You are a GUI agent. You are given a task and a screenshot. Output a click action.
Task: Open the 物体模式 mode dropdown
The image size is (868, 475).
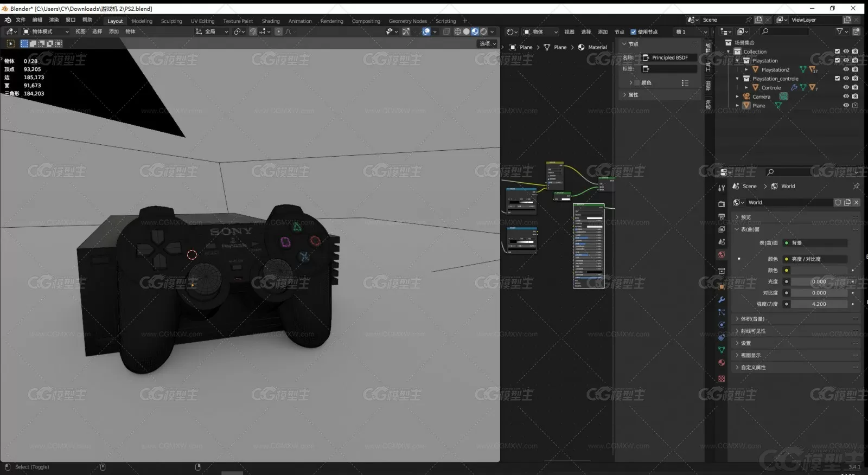46,31
